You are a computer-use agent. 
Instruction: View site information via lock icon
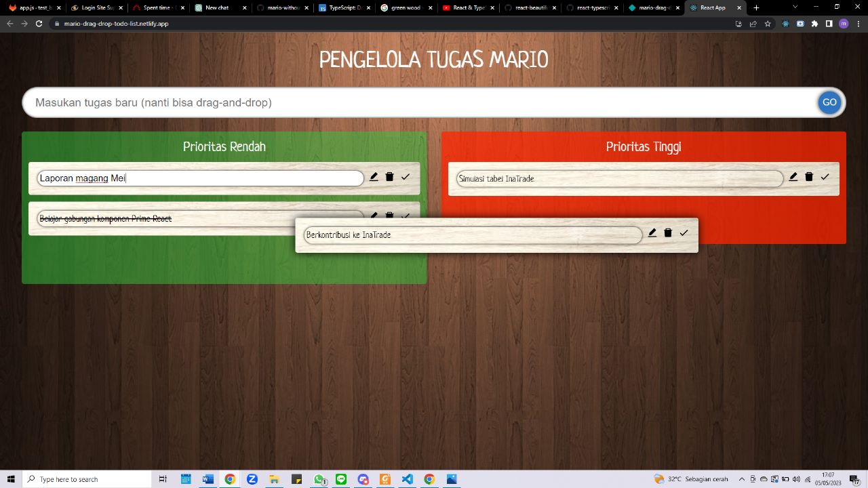57,23
